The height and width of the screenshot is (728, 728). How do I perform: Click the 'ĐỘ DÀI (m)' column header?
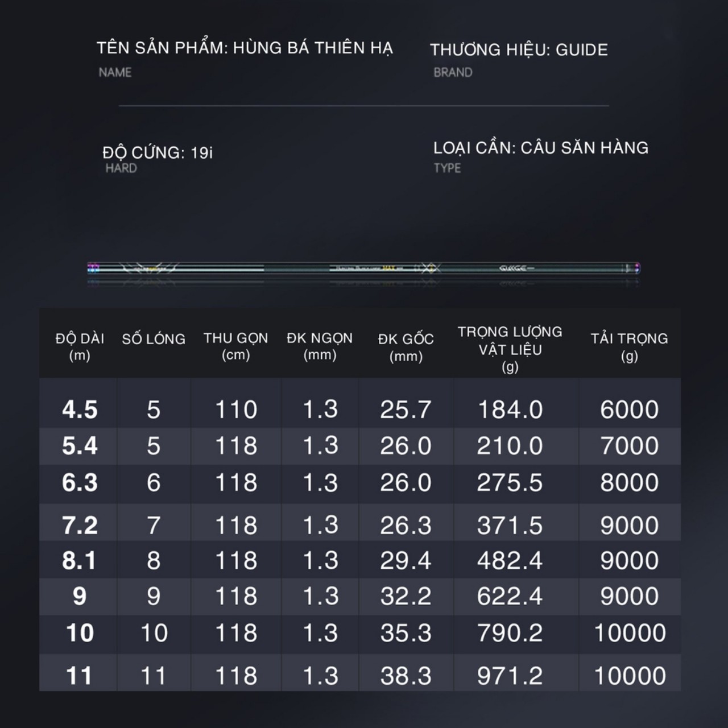point(80,347)
